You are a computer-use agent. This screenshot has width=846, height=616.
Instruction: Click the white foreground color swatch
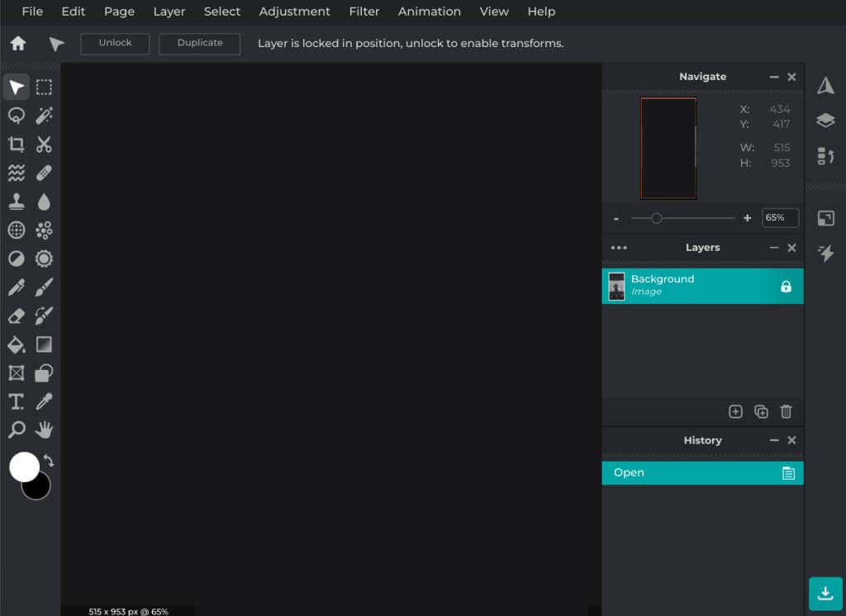pos(24,466)
